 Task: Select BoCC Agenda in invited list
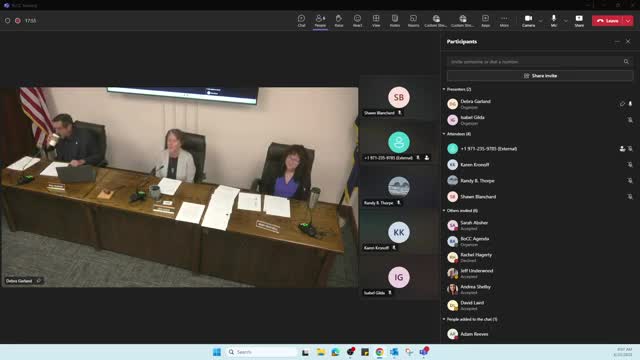(x=539, y=241)
